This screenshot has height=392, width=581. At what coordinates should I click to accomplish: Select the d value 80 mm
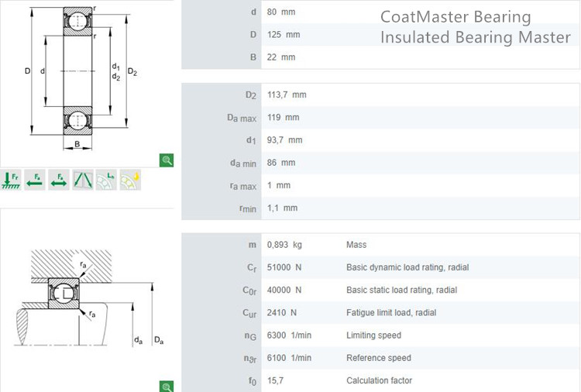click(x=281, y=12)
